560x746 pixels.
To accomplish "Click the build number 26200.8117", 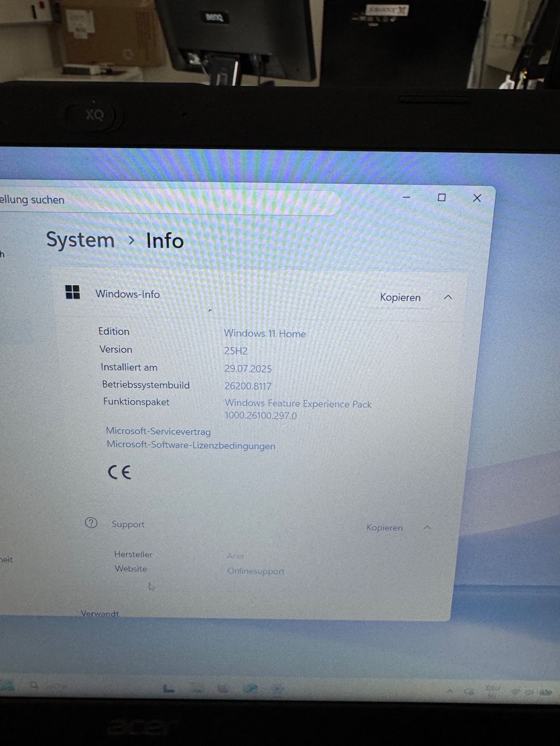I will click(x=248, y=386).
